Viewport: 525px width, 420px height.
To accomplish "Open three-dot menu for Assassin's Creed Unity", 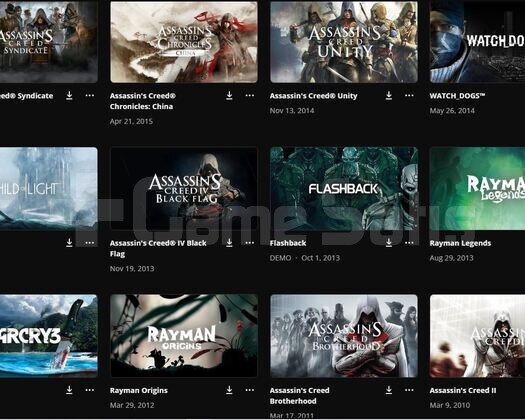I will point(409,95).
